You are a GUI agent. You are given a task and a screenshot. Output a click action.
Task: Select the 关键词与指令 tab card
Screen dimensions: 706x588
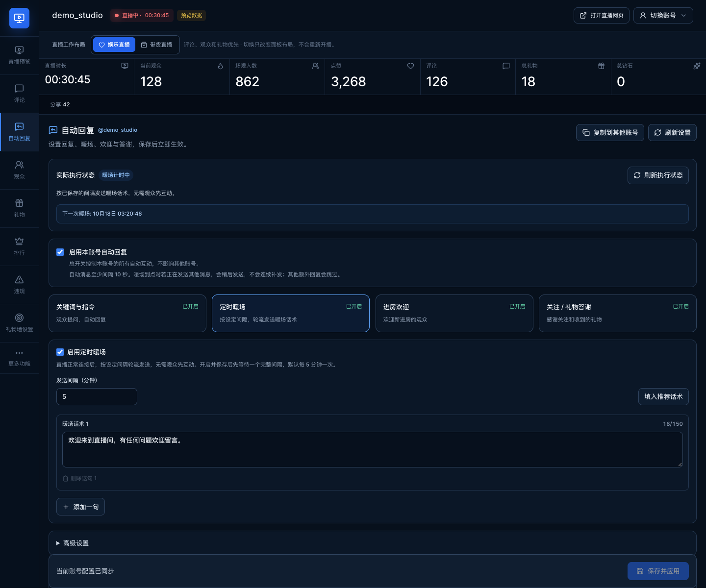click(x=127, y=313)
